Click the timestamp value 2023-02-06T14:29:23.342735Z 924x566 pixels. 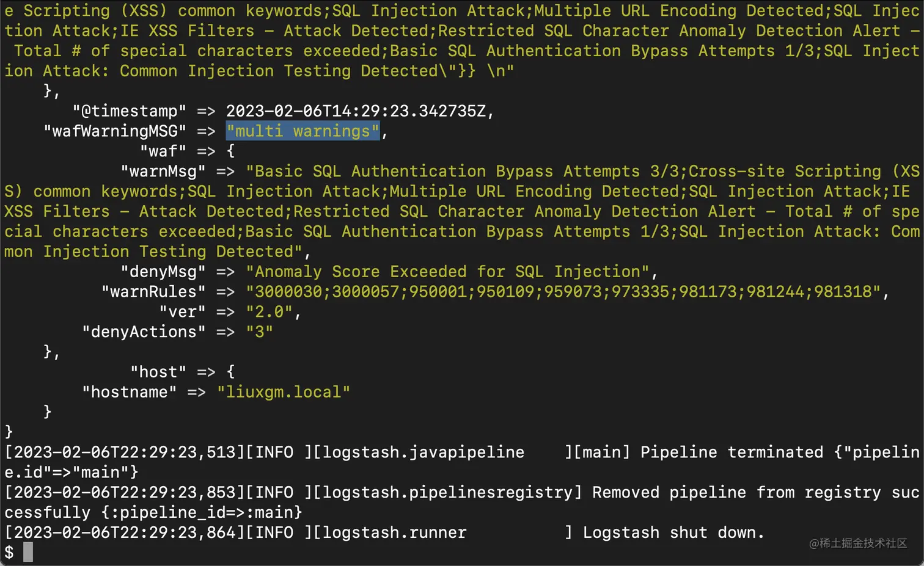(x=356, y=111)
